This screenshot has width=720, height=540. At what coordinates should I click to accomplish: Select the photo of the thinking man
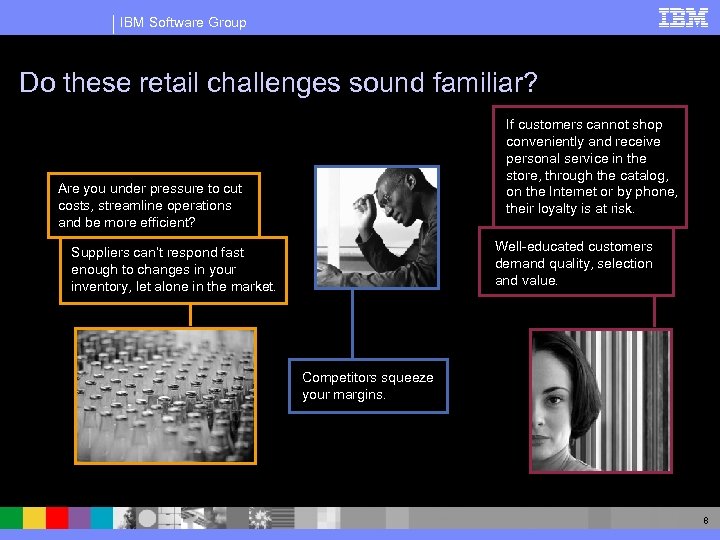tap(377, 227)
